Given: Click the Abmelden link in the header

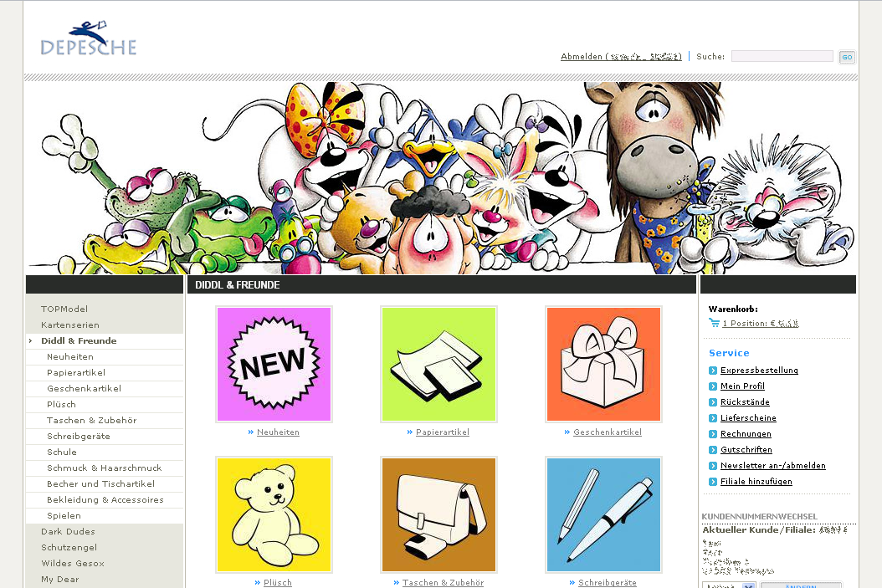Looking at the screenshot, I should [x=621, y=56].
